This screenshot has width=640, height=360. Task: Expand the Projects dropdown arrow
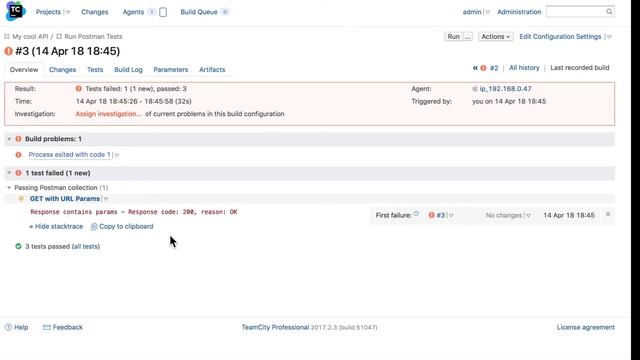coord(68,12)
